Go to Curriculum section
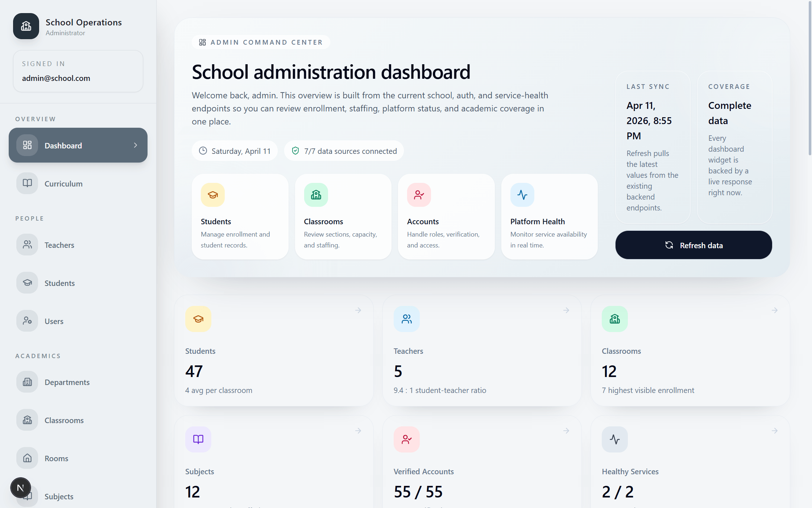 point(78,183)
